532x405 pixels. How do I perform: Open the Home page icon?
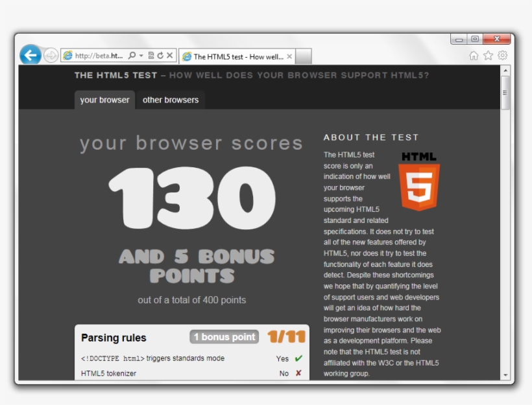pyautogui.click(x=474, y=56)
